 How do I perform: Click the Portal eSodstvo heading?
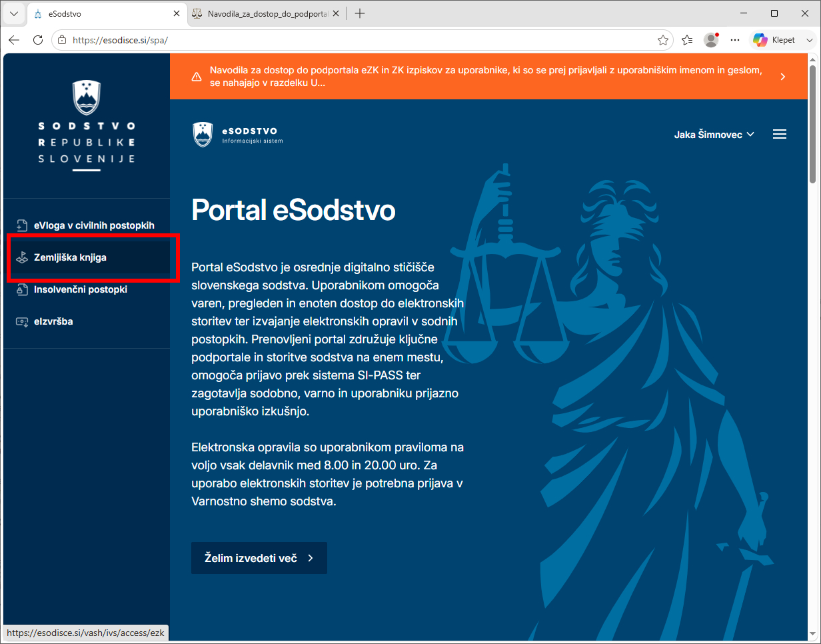pyautogui.click(x=293, y=210)
